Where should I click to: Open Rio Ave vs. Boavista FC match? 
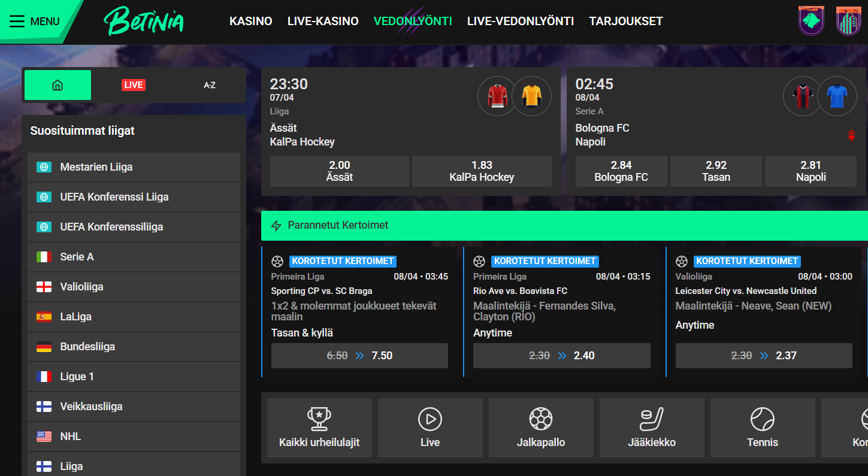[520, 291]
